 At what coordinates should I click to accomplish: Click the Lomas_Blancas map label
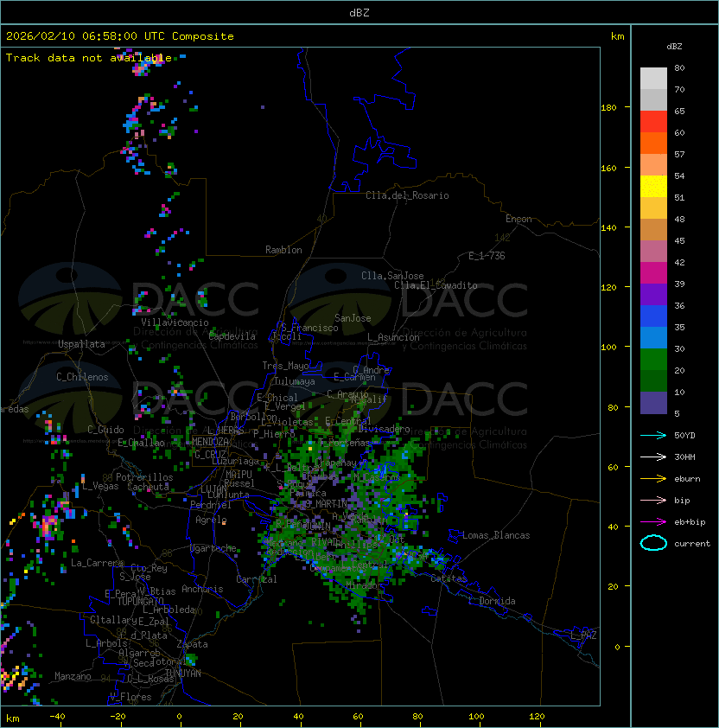tap(496, 535)
